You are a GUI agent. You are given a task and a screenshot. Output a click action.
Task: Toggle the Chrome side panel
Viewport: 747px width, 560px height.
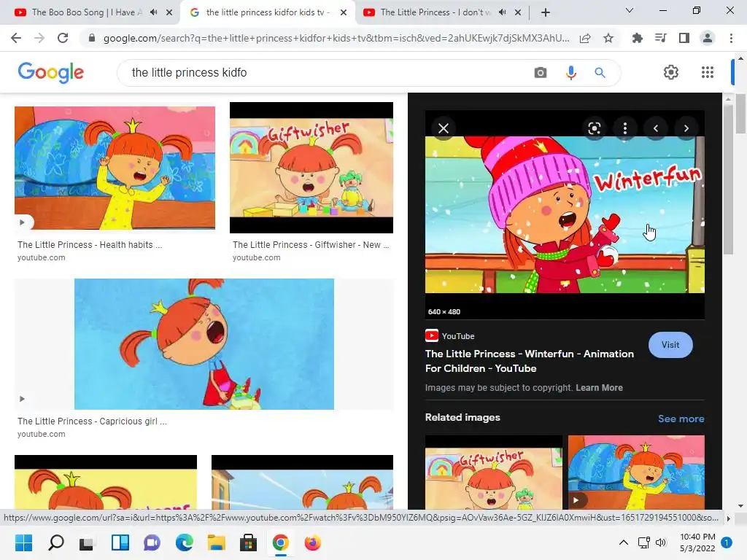tap(684, 38)
